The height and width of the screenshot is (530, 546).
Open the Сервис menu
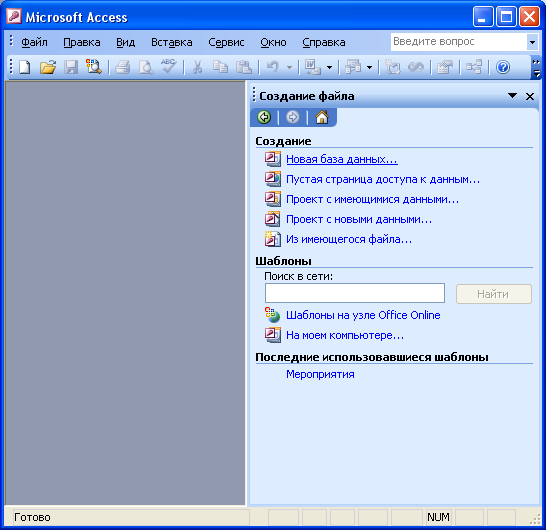(x=226, y=42)
